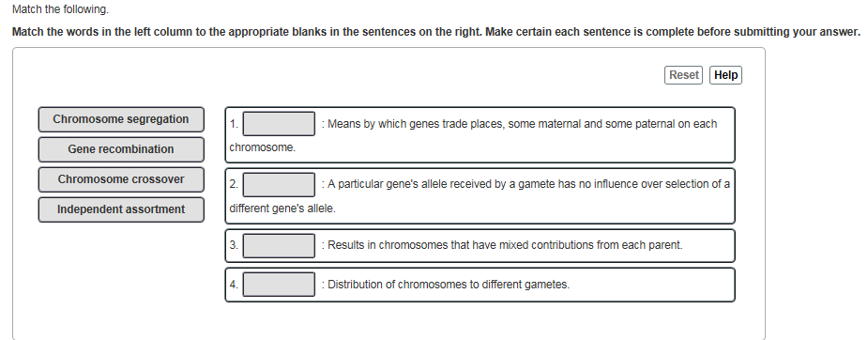The image size is (868, 340).
Task: Focus the blank in sentence 2
Action: (279, 184)
